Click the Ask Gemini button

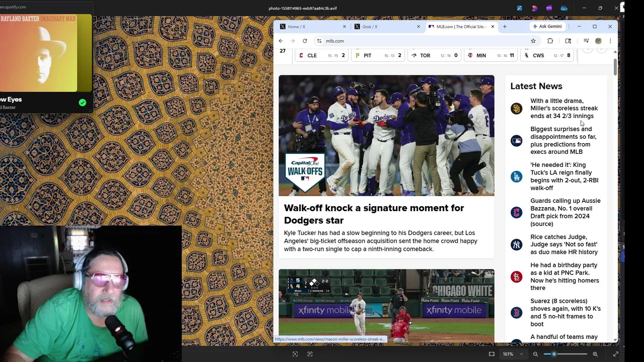(547, 27)
